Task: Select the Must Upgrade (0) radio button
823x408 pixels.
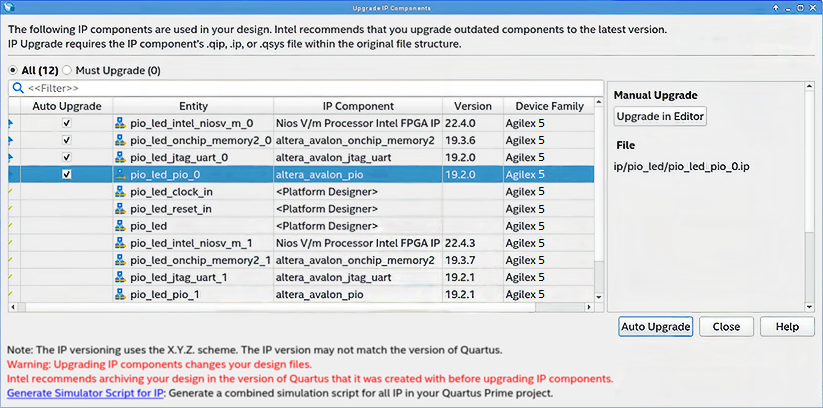Action: (67, 70)
